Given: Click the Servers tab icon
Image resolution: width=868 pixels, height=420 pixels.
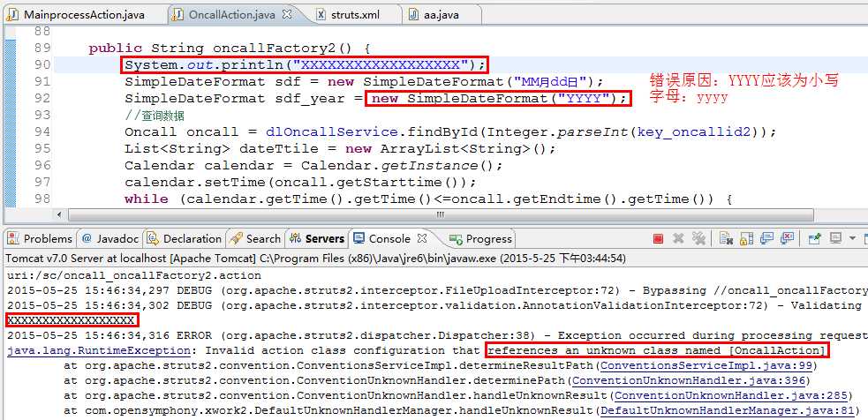Looking at the screenshot, I should click(x=296, y=239).
